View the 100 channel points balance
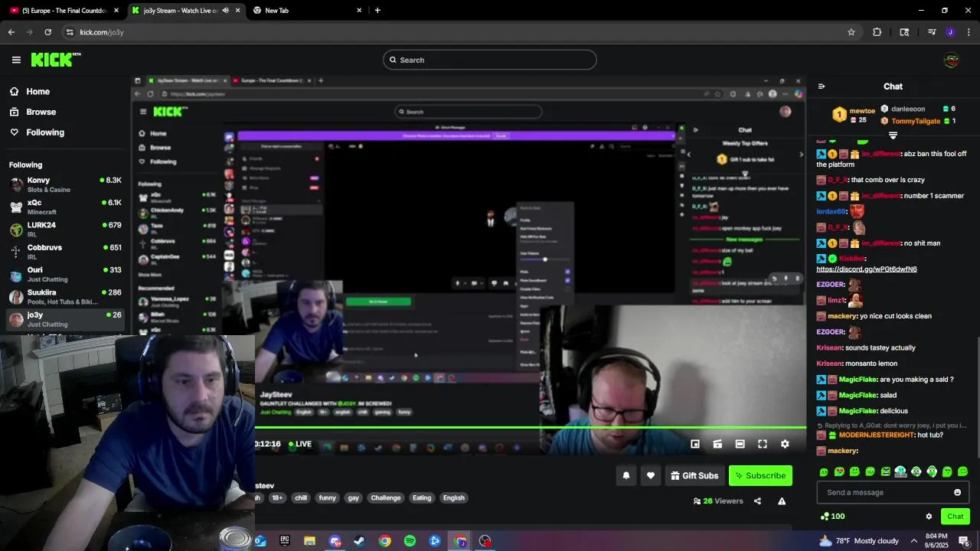Screen dimensions: 980x551 832,517
